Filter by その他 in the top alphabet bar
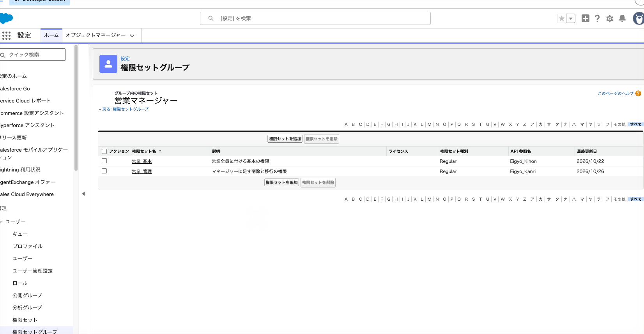This screenshot has height=334, width=644. [x=619, y=124]
